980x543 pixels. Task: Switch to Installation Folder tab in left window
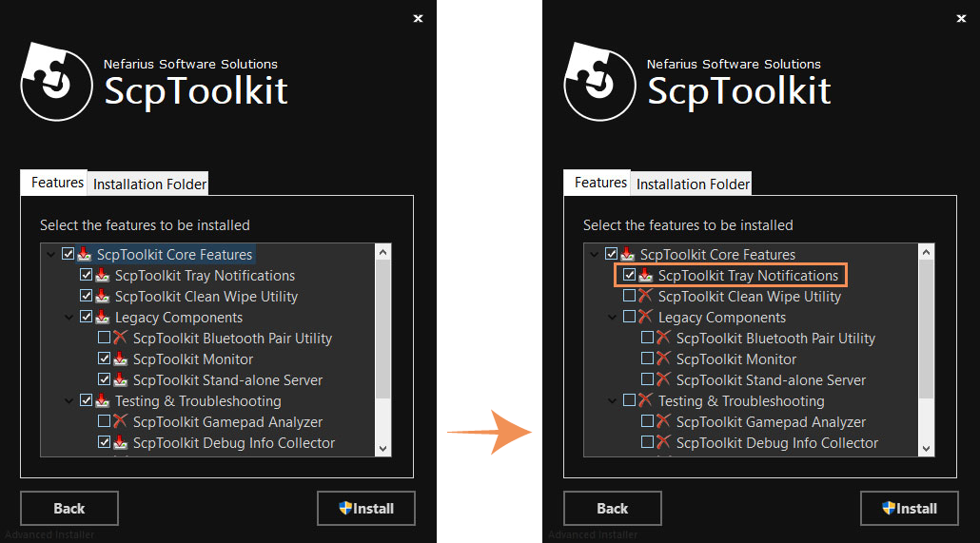(149, 184)
